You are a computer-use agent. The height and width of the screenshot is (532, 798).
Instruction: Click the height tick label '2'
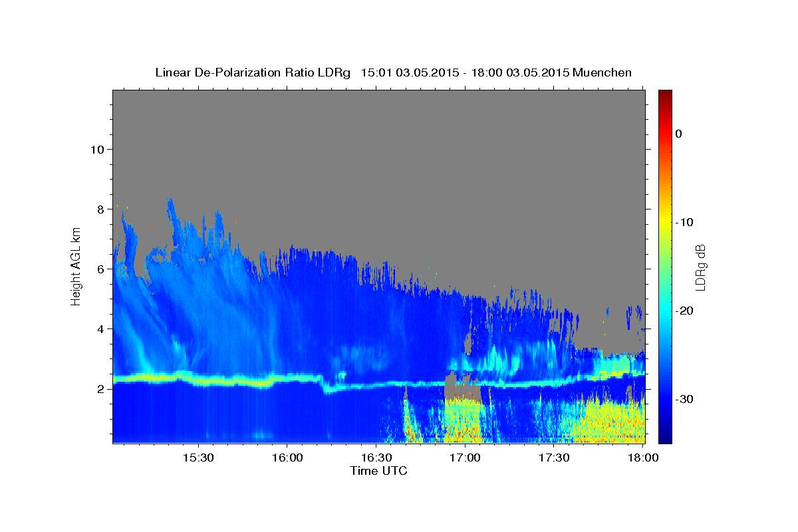tap(100, 389)
